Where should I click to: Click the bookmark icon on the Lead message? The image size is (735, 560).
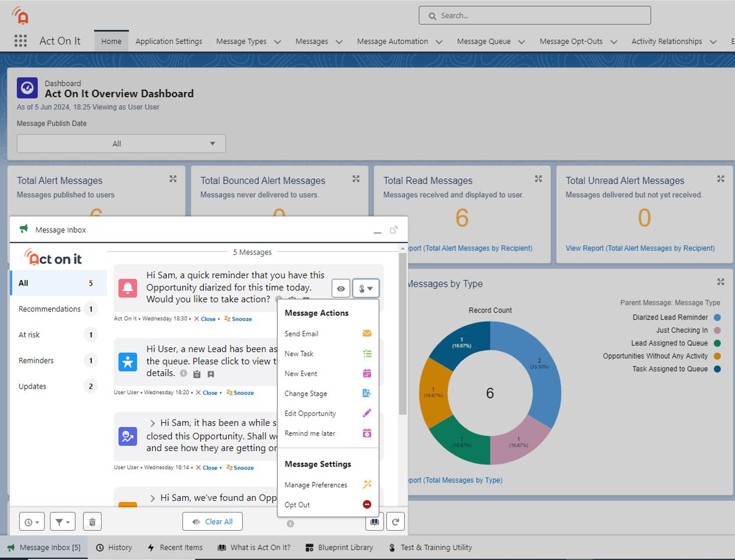tap(210, 374)
